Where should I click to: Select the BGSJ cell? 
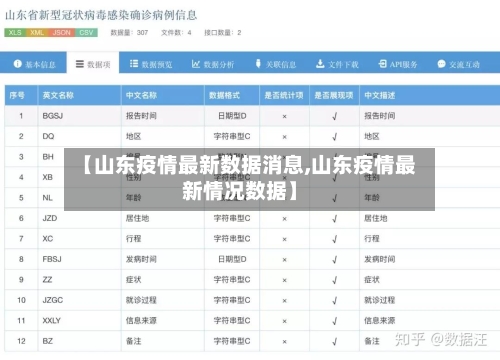pos(79,116)
